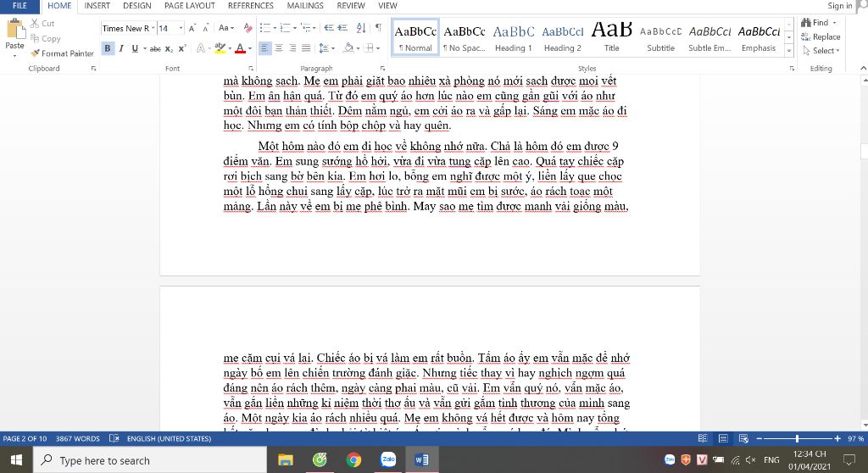Justify the paragraph text
Screen dimensions: 868x473
[305, 48]
